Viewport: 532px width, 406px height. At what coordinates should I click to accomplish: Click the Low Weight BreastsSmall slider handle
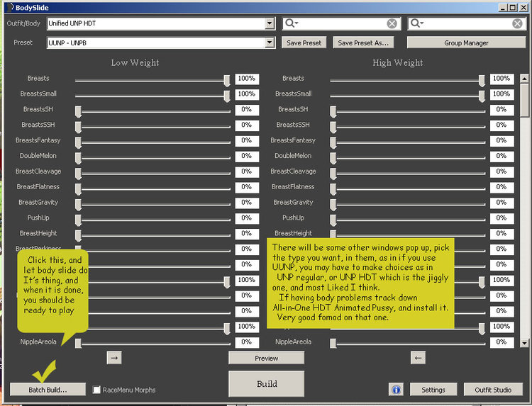click(x=227, y=96)
